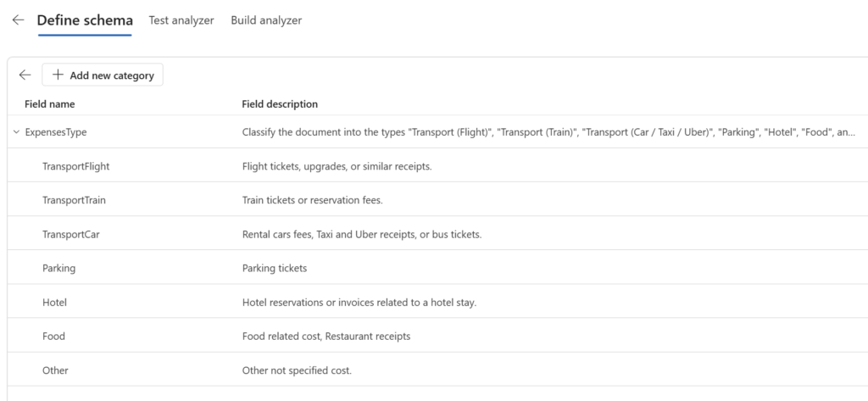Select the TransportTrain category row

tap(437, 200)
